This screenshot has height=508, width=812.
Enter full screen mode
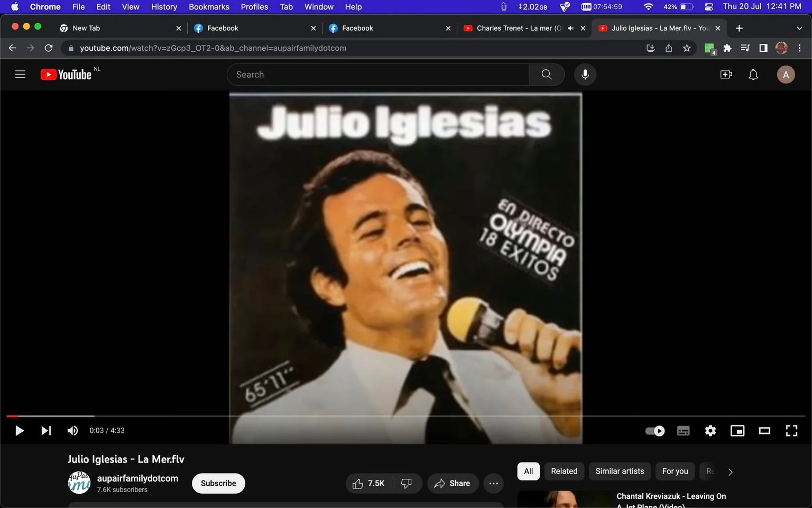(791, 431)
